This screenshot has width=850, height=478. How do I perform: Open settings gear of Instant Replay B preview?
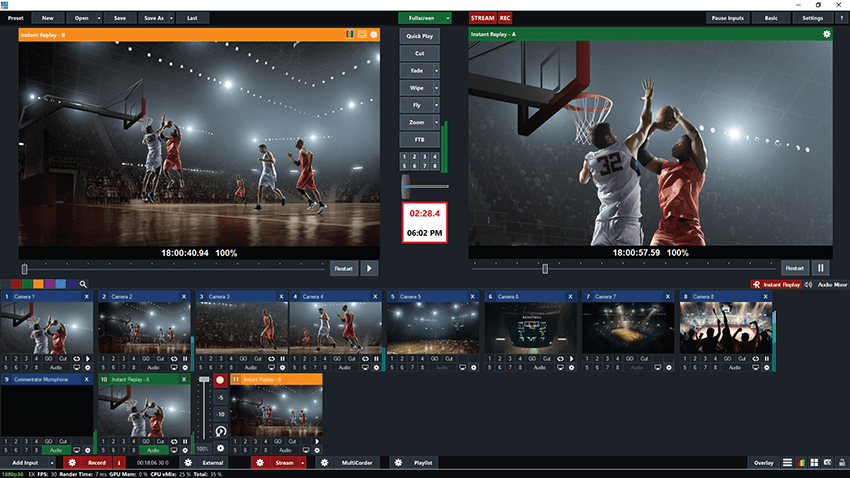[374, 34]
